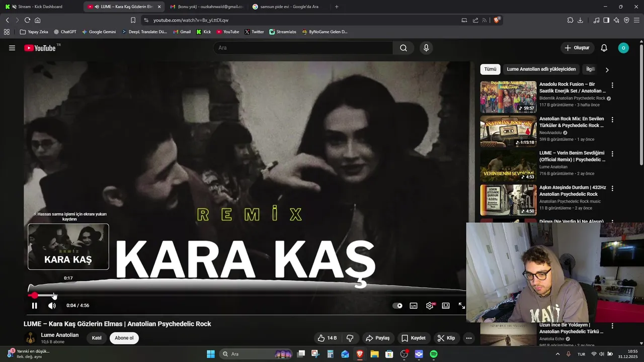Open 'Anatolian Rock Mix' 1:15:18 thumbnail
The image size is (644, 362).
point(508,131)
